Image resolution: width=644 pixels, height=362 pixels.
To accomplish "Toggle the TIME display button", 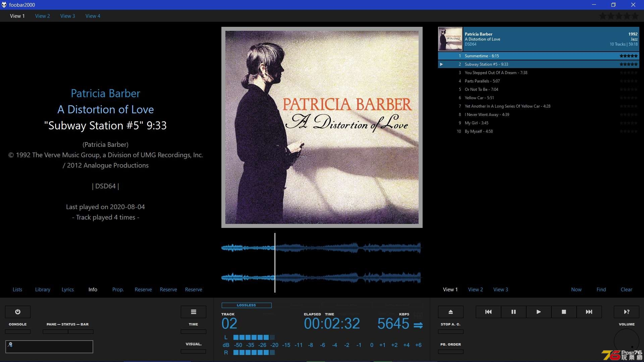I will (x=194, y=331).
